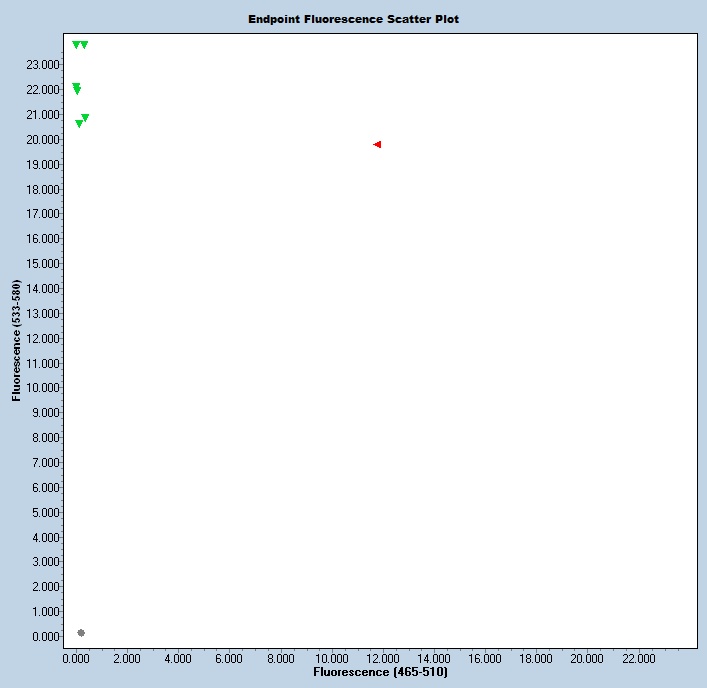The image size is (707, 688).
Task: Click the 23.000 label on the y-axis
Action: pos(43,65)
